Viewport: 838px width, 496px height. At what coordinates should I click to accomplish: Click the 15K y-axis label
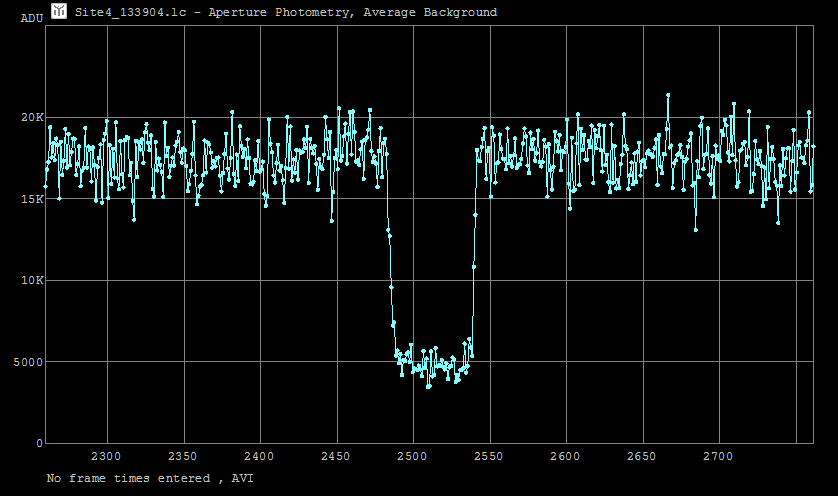coord(32,199)
